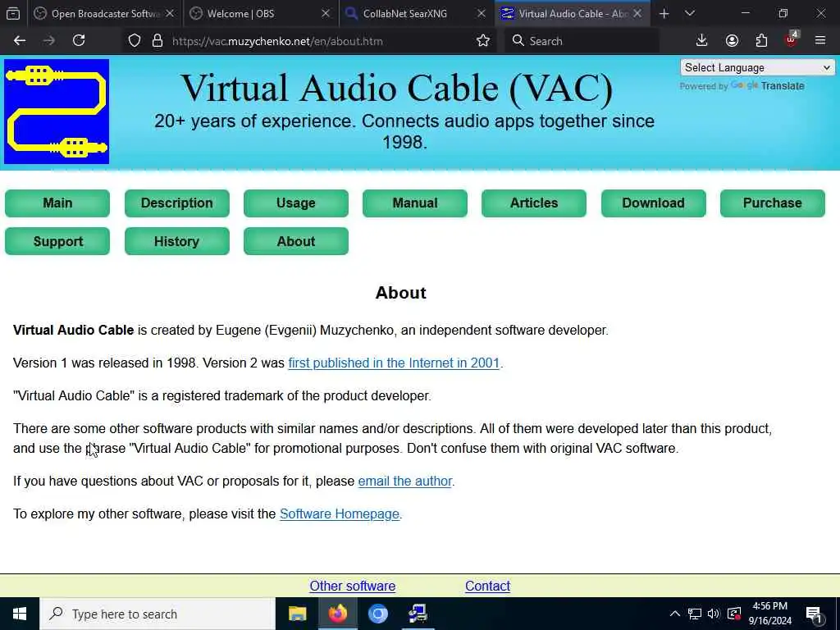
Task: Open the Contact footer link
Action: coord(487,586)
